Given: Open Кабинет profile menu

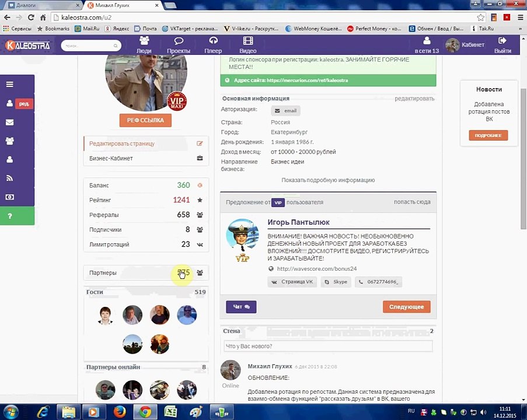Looking at the screenshot, I should (465, 45).
